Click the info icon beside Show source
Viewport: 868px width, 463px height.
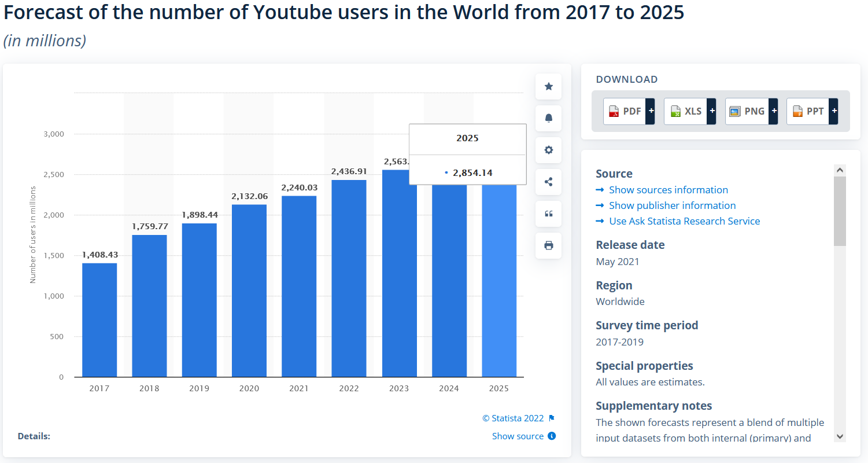point(552,436)
